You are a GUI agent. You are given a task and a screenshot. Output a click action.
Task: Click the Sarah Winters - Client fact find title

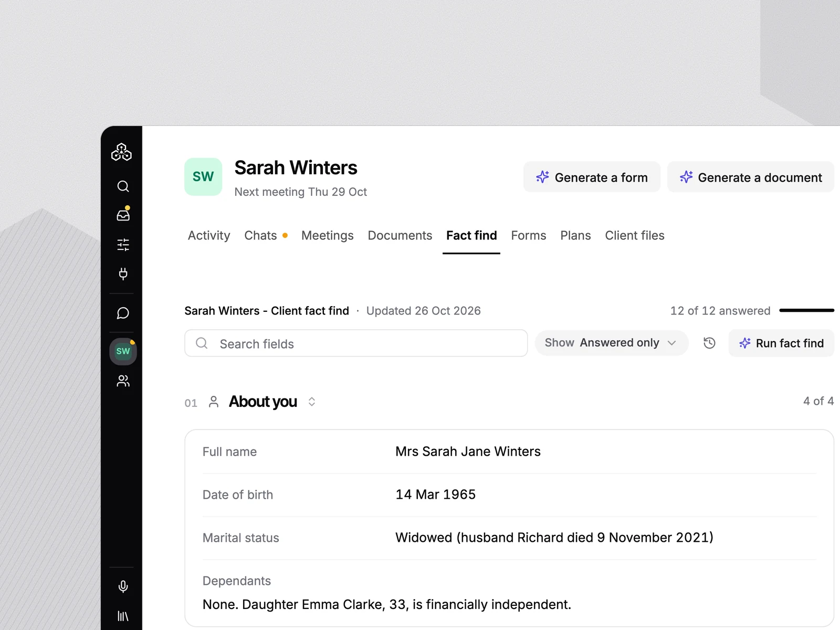267,311
